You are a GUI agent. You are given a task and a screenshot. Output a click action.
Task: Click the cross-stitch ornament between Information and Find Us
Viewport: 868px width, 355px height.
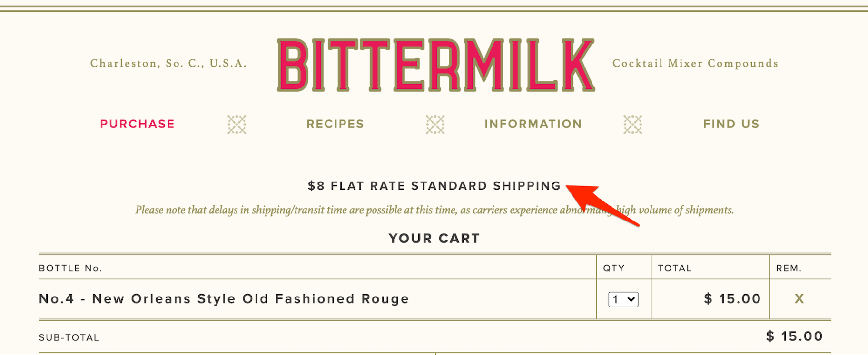(x=632, y=125)
